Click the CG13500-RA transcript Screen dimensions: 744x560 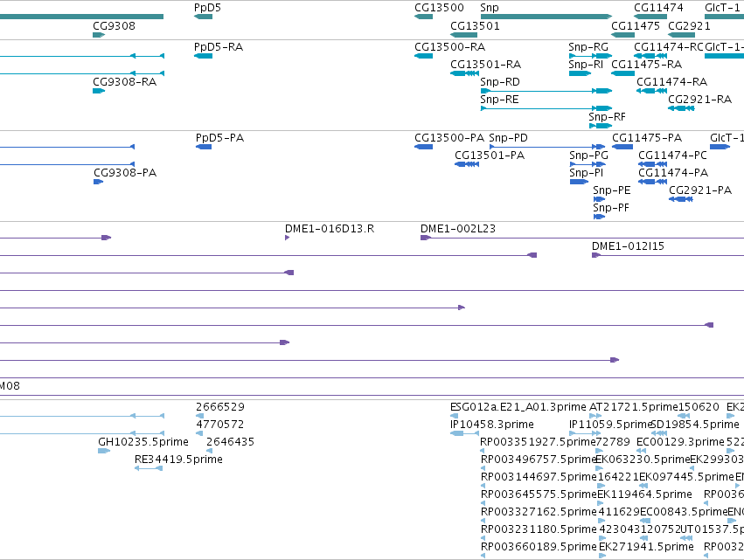pyautogui.click(x=424, y=56)
